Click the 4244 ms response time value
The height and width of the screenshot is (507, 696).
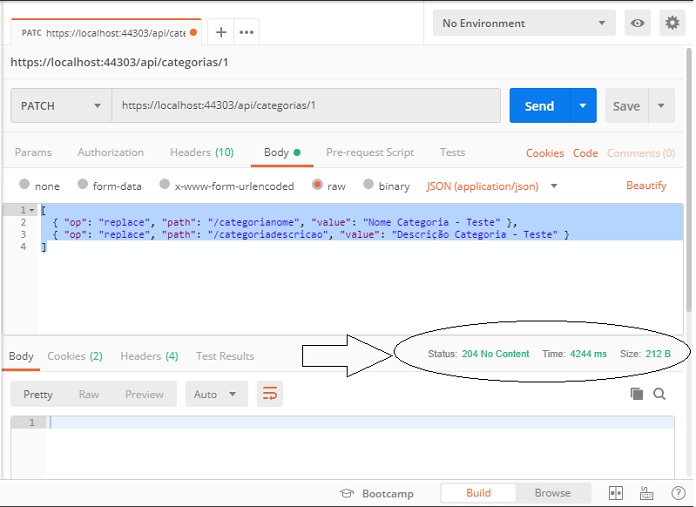point(588,354)
